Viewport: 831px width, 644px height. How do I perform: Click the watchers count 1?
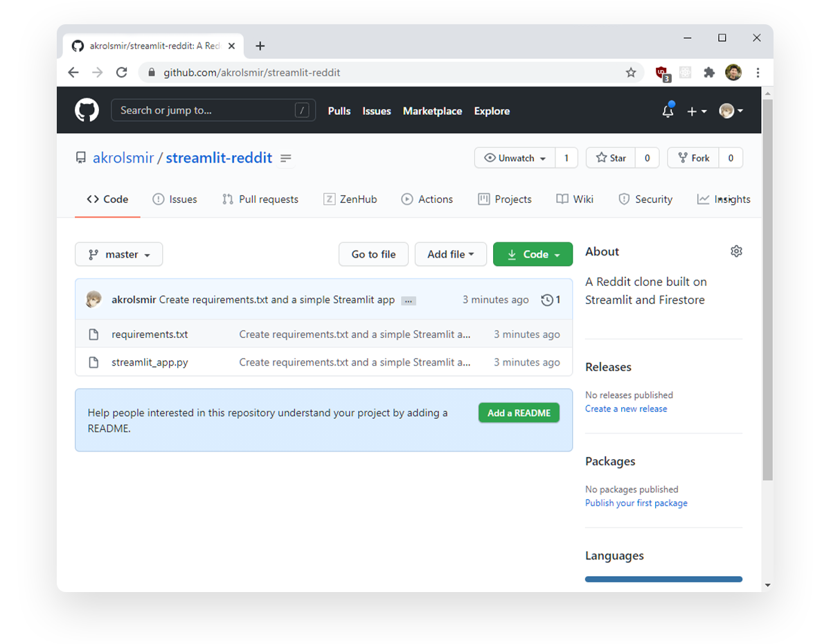pyautogui.click(x=566, y=158)
